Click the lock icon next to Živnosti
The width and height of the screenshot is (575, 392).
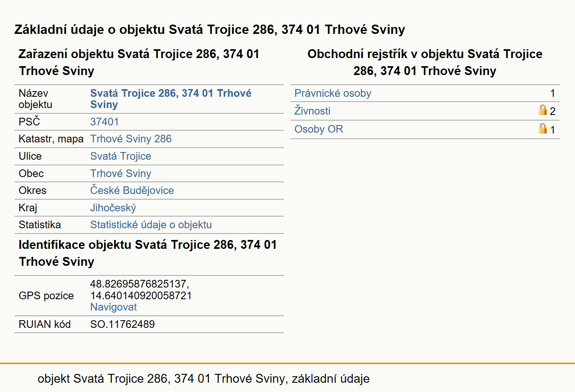click(x=543, y=110)
